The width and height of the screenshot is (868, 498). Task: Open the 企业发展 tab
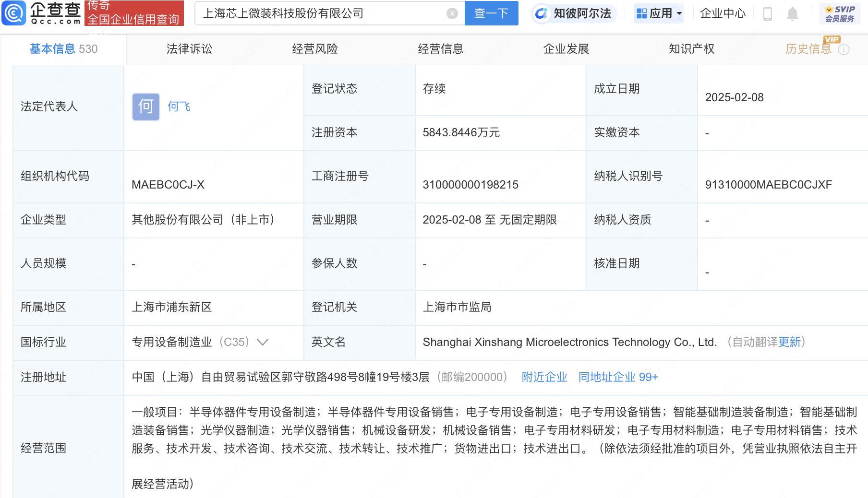[x=566, y=49]
